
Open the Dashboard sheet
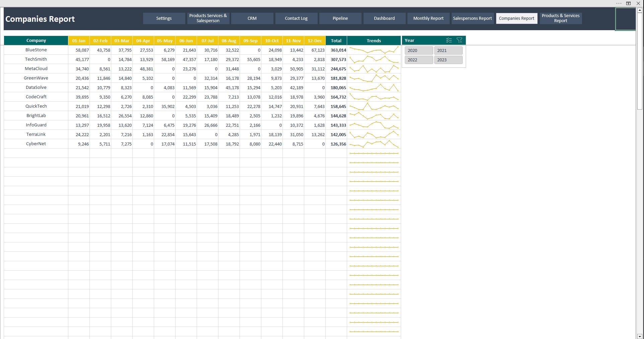[384, 18]
